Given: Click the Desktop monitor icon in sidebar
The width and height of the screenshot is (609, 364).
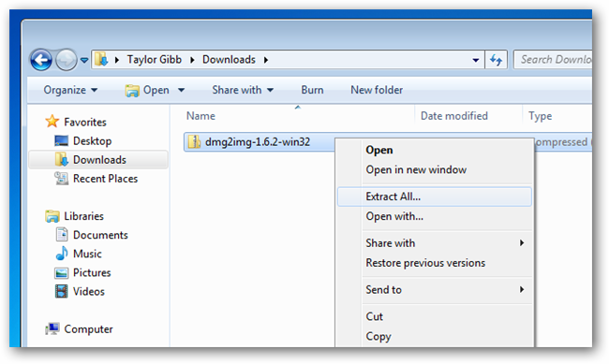Looking at the screenshot, I should pyautogui.click(x=61, y=140).
